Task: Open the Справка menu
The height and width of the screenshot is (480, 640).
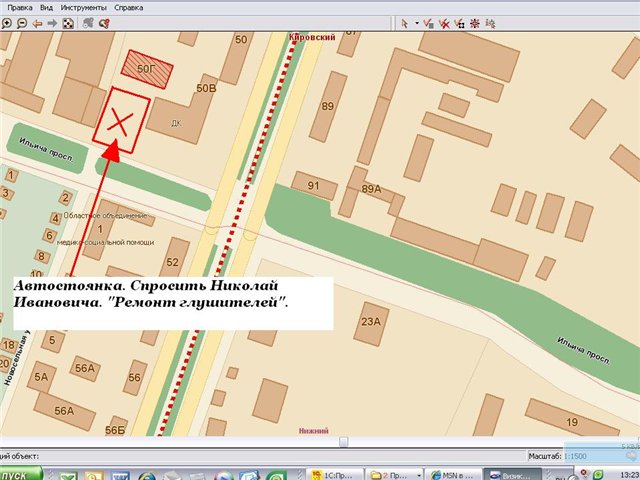Action: 128,6
